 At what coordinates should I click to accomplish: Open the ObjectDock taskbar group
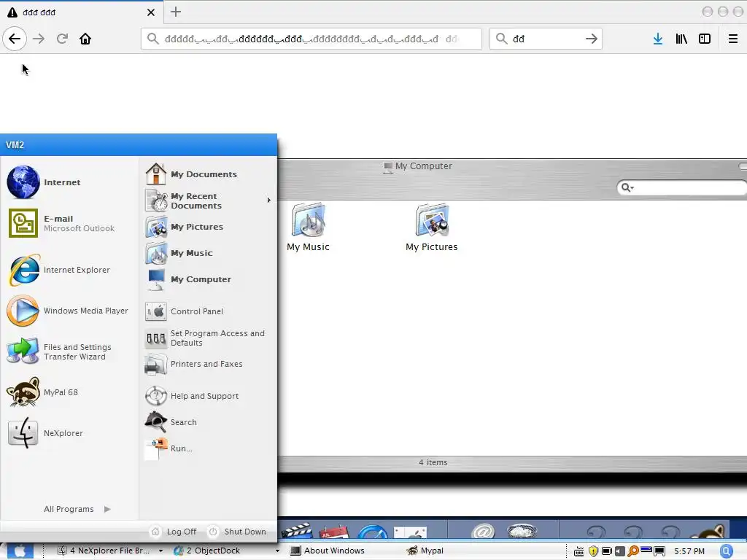[x=208, y=551]
